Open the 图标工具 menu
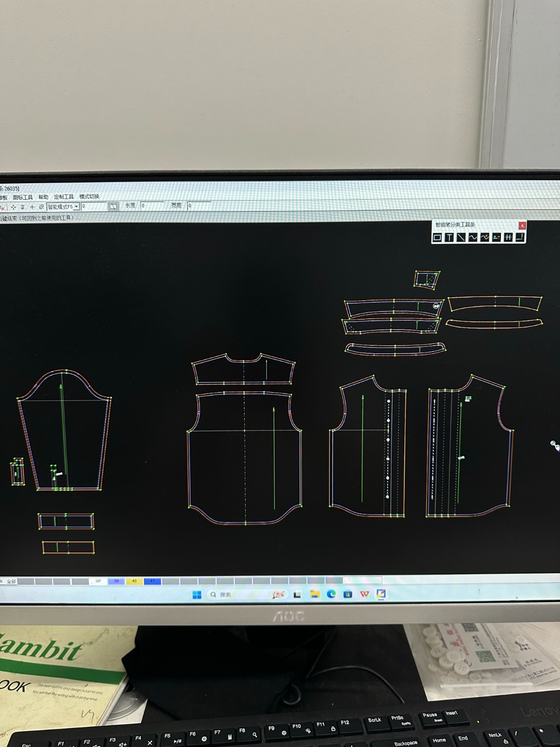 click(x=23, y=197)
